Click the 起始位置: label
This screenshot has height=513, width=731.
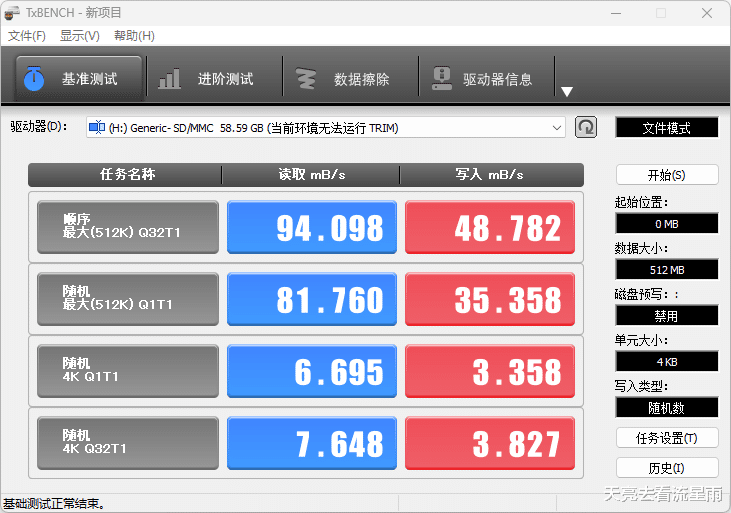(x=641, y=202)
